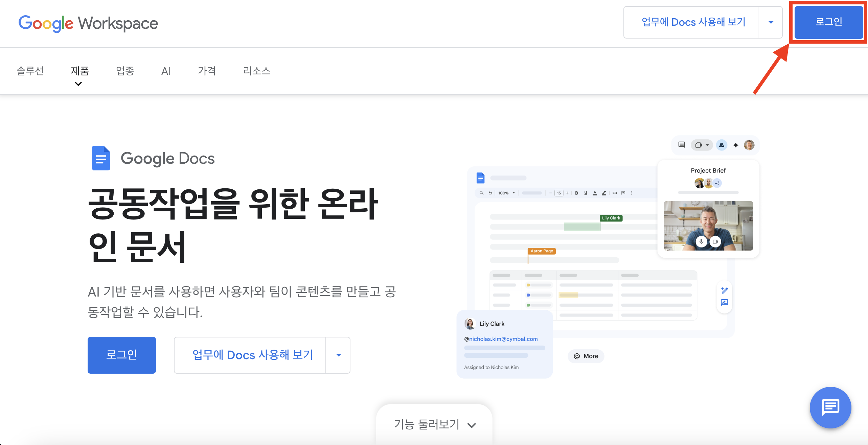Open the 제품 navigation menu
868x445 pixels.
tap(80, 71)
